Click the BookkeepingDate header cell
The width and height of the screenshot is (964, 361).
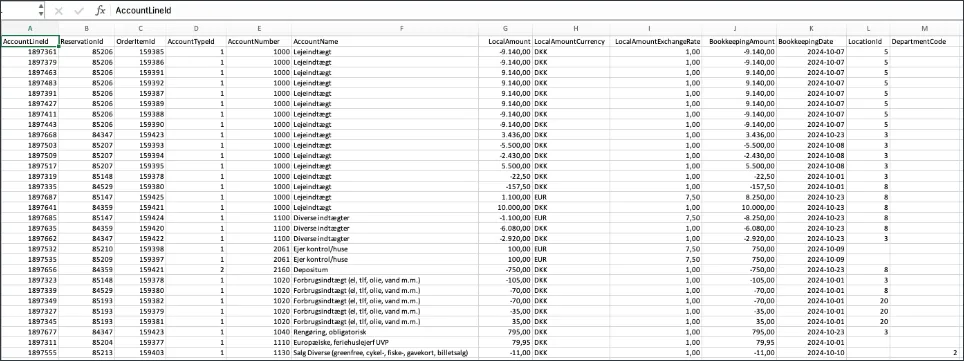tap(812, 41)
